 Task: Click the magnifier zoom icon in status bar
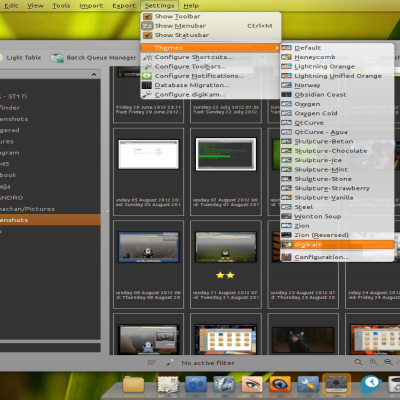tap(358, 362)
